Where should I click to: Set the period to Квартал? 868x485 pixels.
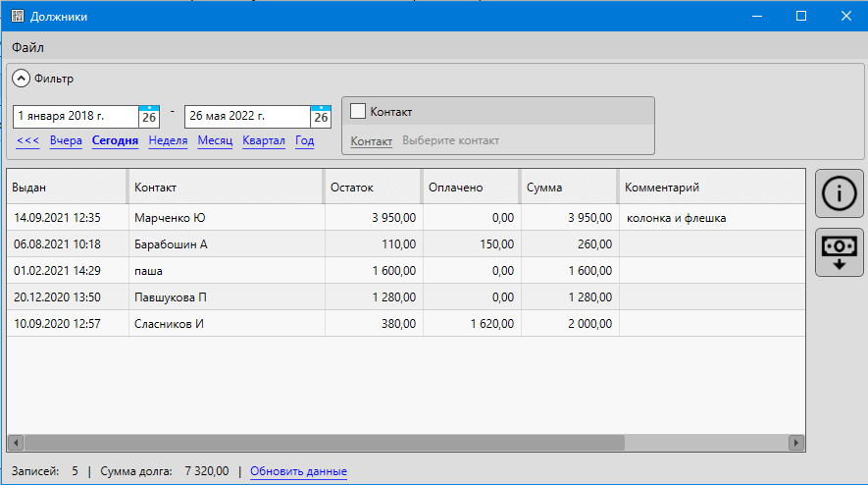click(264, 141)
